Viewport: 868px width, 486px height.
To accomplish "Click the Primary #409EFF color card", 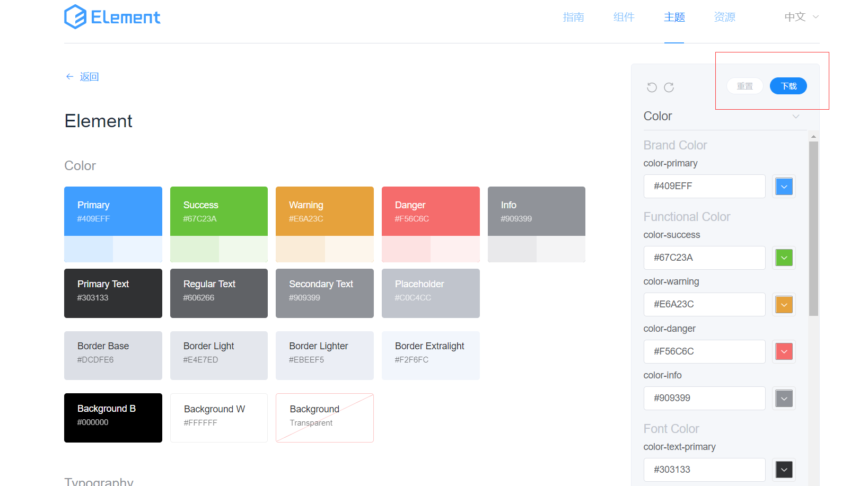I will click(113, 211).
